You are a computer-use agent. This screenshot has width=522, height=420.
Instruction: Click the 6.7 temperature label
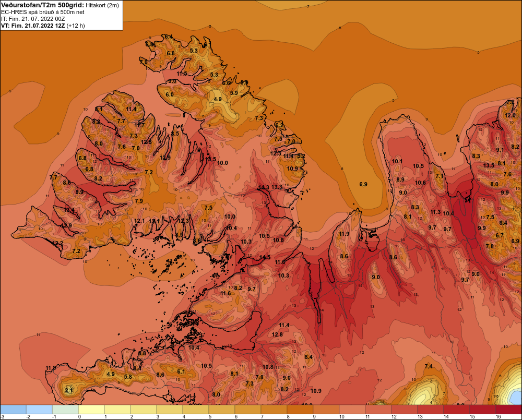tap(500, 235)
